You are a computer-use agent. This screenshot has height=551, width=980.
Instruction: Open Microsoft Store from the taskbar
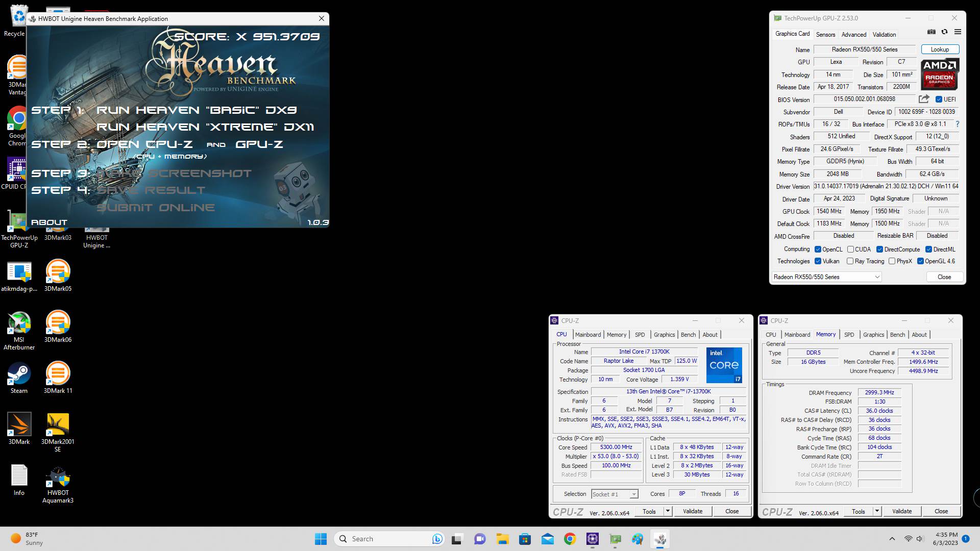click(525, 539)
